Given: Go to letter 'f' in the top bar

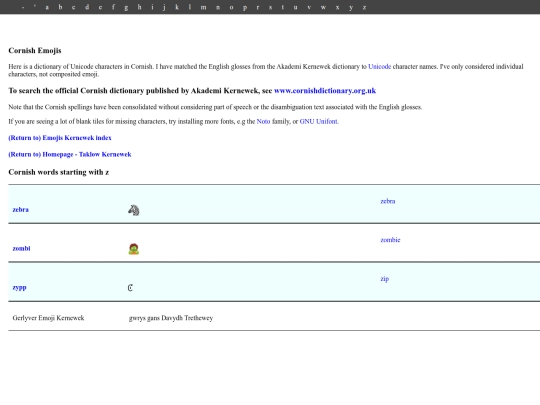Looking at the screenshot, I should [x=113, y=7].
